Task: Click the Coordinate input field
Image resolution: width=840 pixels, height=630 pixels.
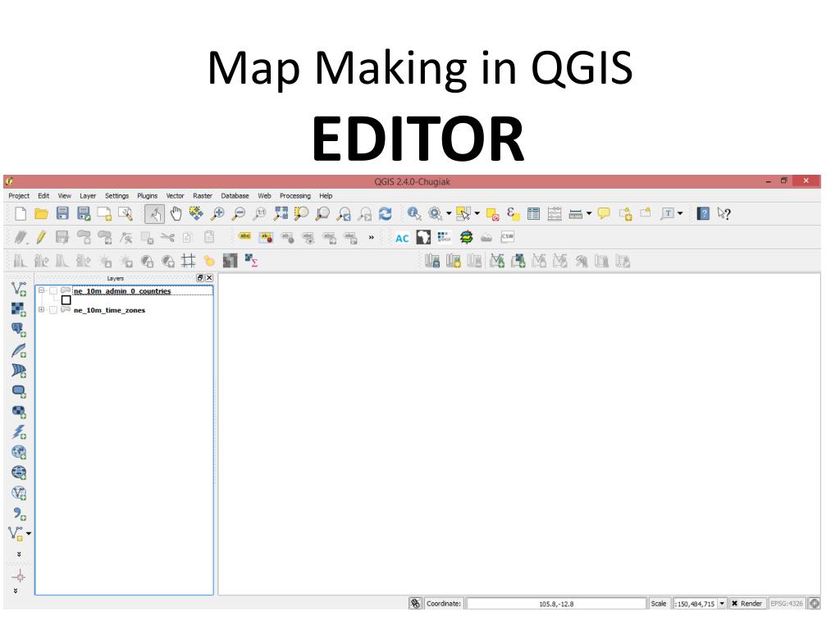Action: pos(556,604)
